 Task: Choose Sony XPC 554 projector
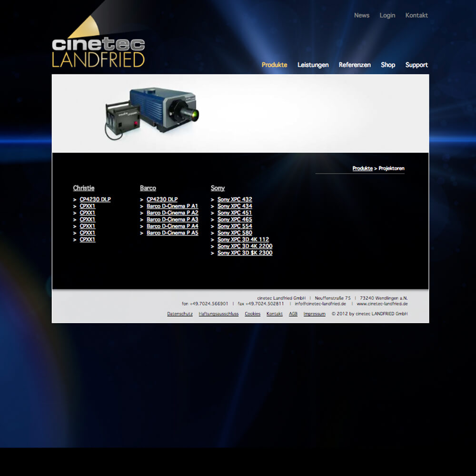(x=235, y=226)
